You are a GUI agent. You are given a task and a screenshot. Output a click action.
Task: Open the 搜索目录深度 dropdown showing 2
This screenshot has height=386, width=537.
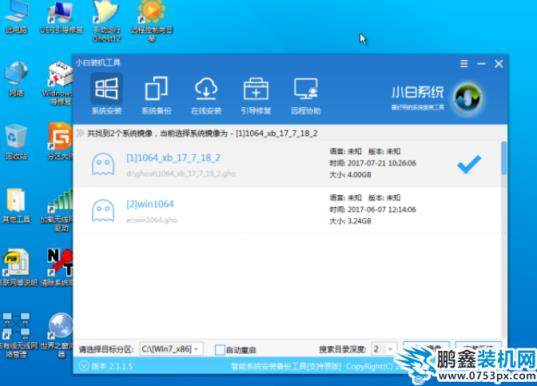click(x=384, y=349)
